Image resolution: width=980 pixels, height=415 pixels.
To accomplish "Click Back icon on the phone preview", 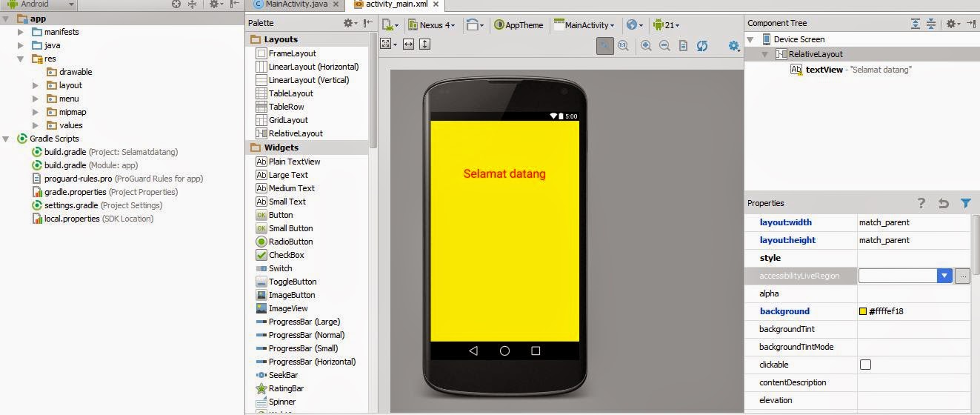I will [x=473, y=351].
